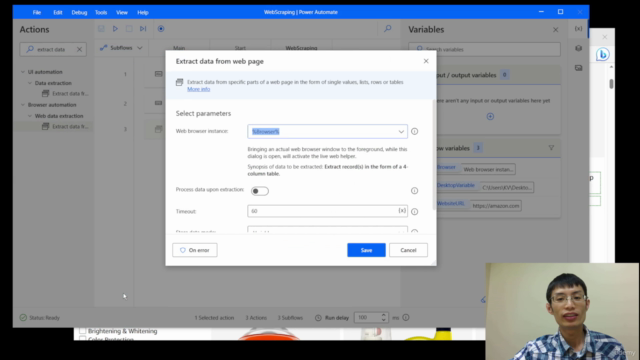Click the Run next action icon
Screen dimensions: 640x360
click(x=143, y=29)
